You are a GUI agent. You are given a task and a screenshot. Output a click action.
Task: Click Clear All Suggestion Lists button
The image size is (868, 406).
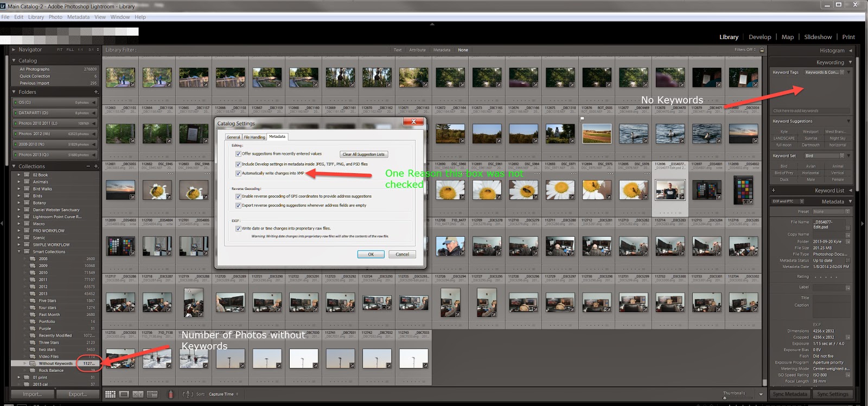tap(363, 154)
